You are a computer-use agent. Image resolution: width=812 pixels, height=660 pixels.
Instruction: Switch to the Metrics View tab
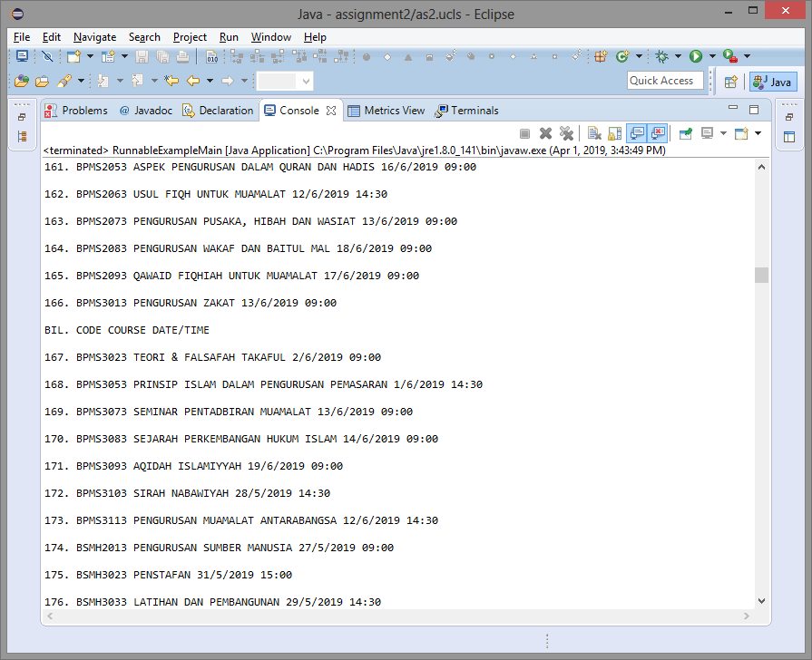tap(386, 111)
